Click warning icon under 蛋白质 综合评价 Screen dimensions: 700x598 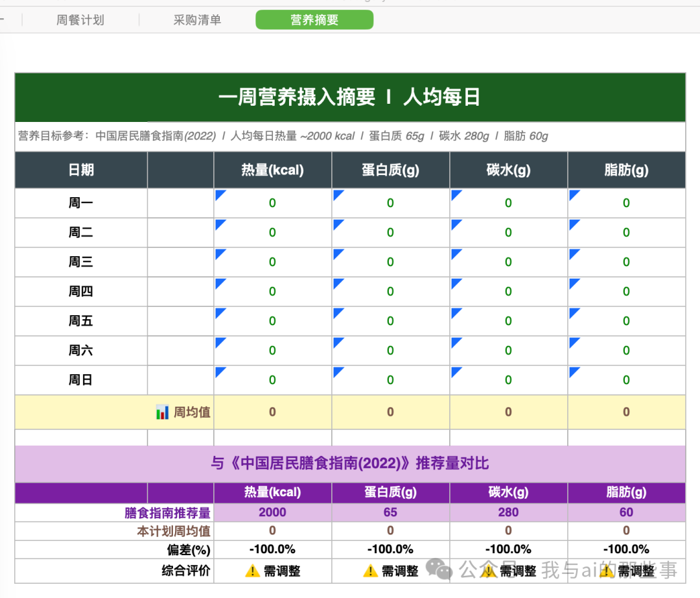(x=370, y=570)
